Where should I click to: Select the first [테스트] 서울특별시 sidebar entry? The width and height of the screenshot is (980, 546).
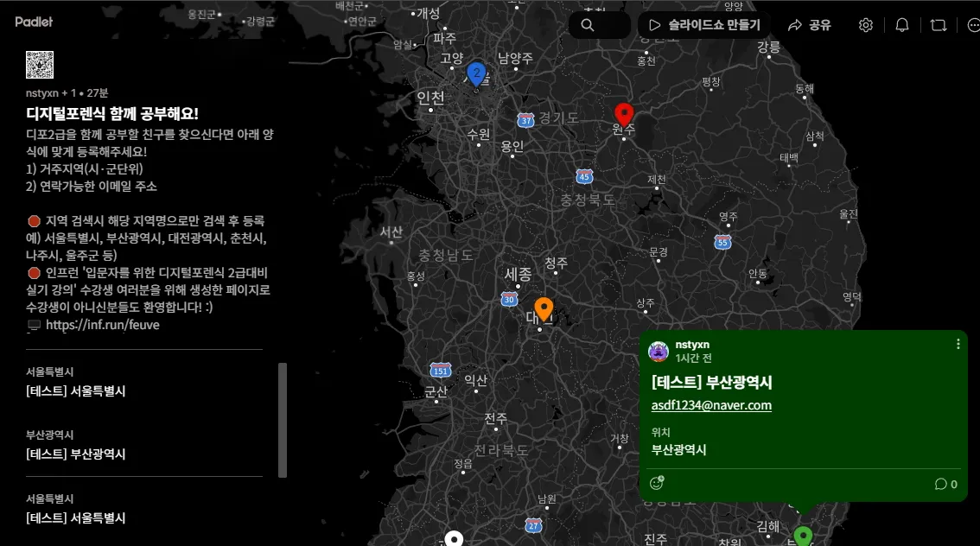pyautogui.click(x=76, y=391)
